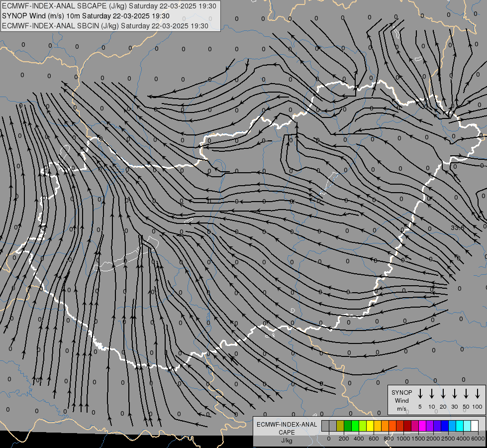Image resolution: width=487 pixels, height=448 pixels.
Task: Click the 4000 tick label on the CAPE scale
Action: [x=463, y=439]
